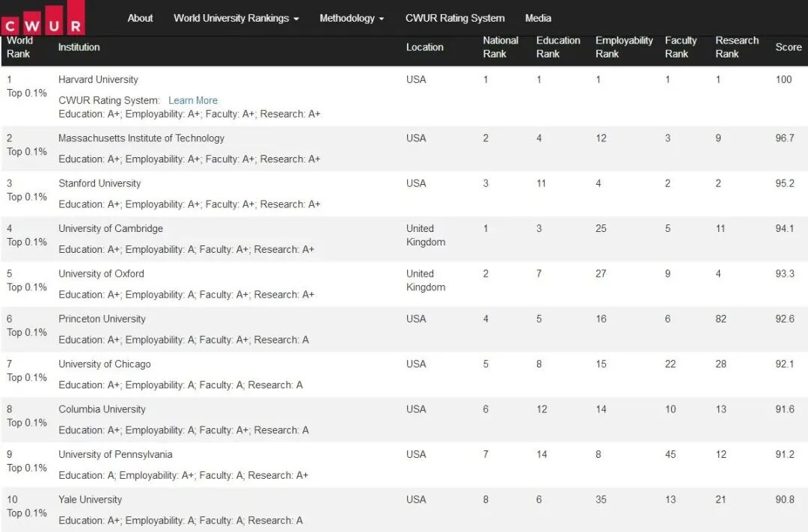
Task: Click the Score column header
Action: (x=789, y=47)
